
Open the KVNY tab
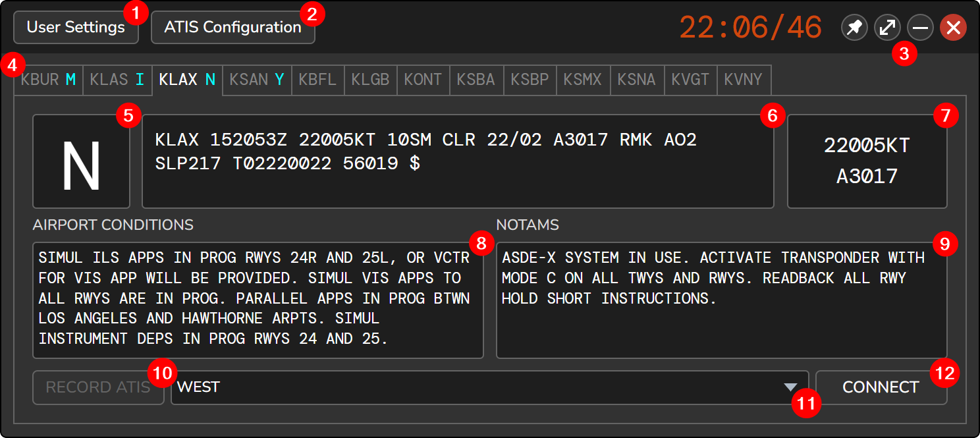tap(743, 80)
